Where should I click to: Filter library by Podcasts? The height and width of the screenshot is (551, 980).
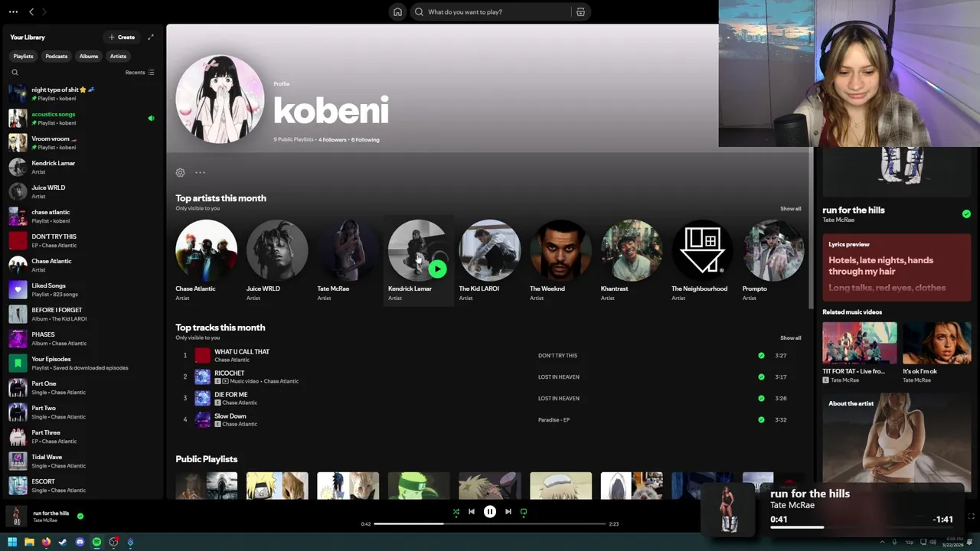pyautogui.click(x=56, y=56)
